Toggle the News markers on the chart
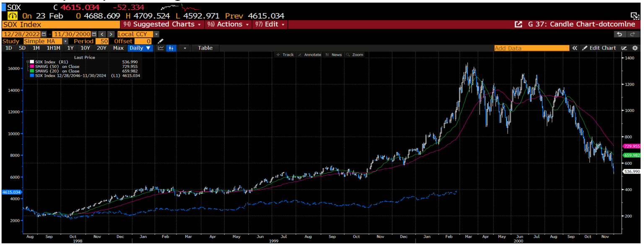This screenshot has height=247, width=644. click(x=334, y=55)
